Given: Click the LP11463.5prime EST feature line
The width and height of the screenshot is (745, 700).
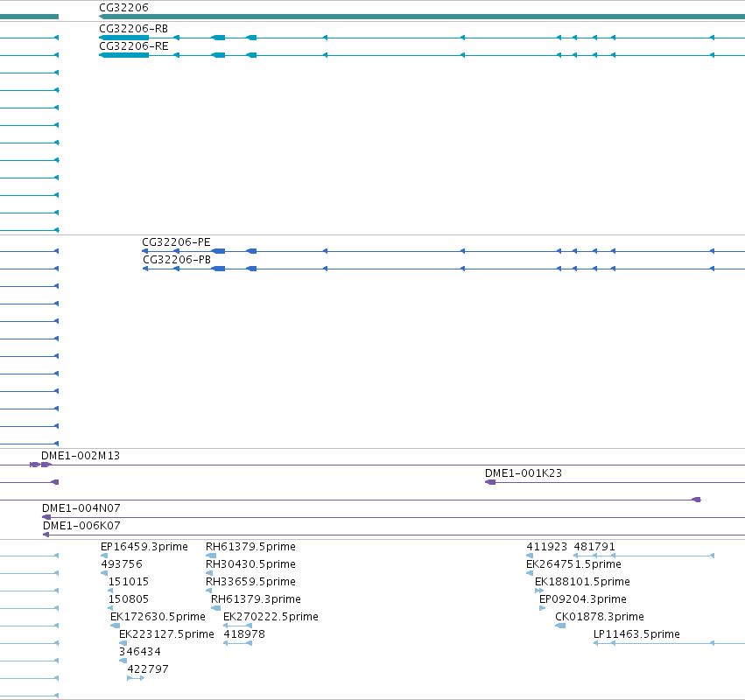Looking at the screenshot, I should click(669, 643).
